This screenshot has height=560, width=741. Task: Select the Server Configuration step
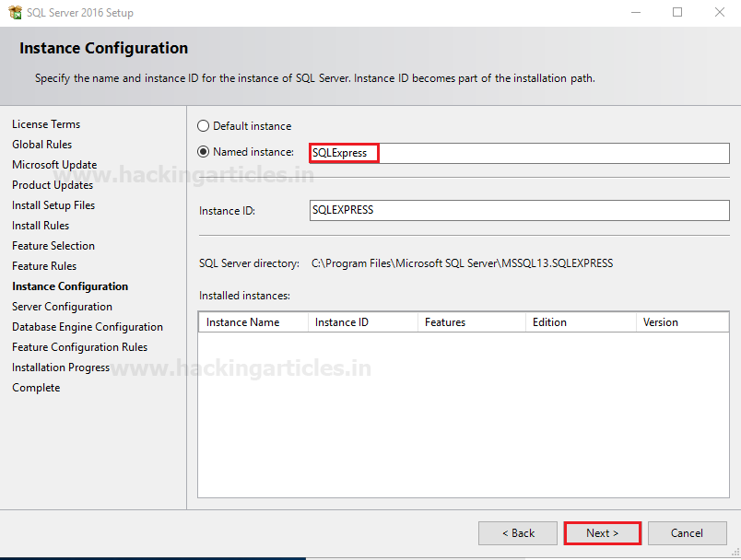pyautogui.click(x=62, y=307)
